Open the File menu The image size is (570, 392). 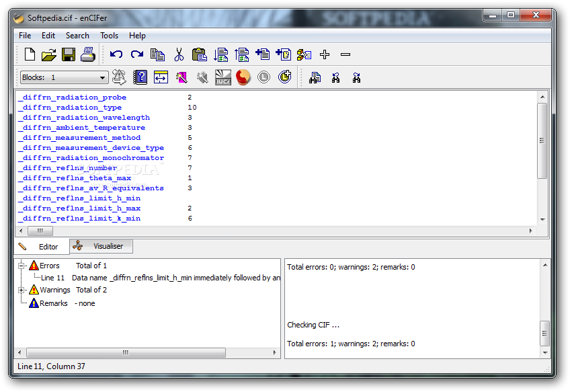coord(25,36)
